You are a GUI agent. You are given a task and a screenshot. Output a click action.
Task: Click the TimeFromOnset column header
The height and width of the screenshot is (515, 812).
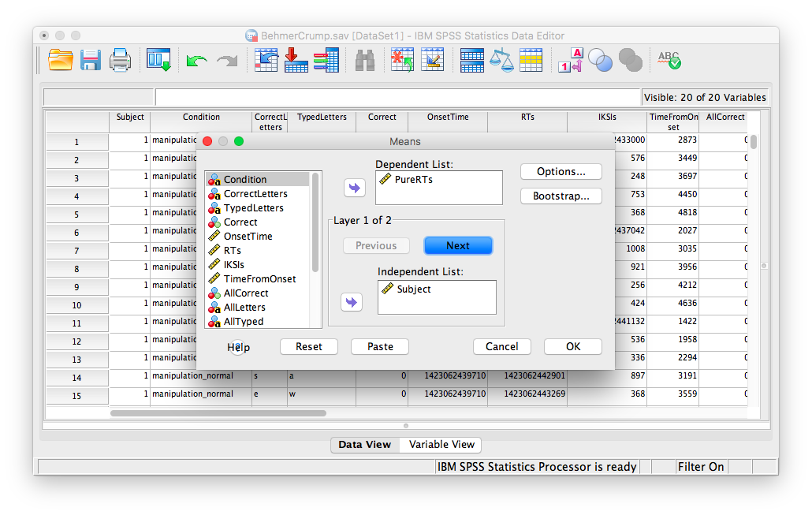(x=674, y=122)
